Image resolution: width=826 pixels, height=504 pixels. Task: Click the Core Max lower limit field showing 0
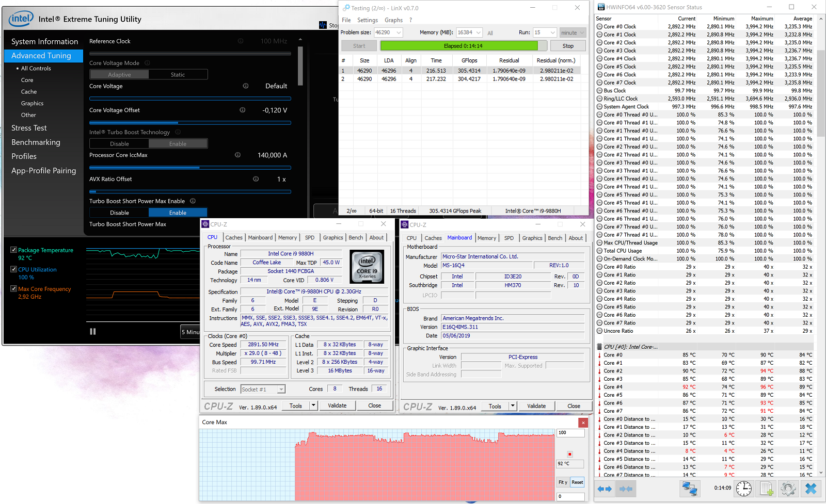[x=570, y=496]
